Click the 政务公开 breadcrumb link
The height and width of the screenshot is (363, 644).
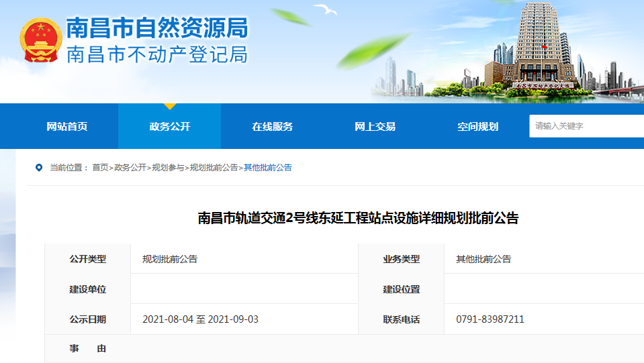[x=130, y=168]
